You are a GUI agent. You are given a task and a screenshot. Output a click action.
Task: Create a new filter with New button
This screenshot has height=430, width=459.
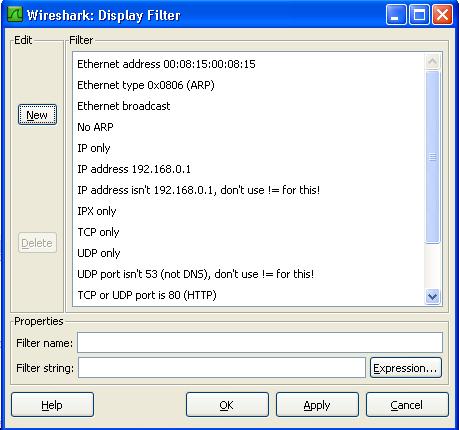point(37,115)
